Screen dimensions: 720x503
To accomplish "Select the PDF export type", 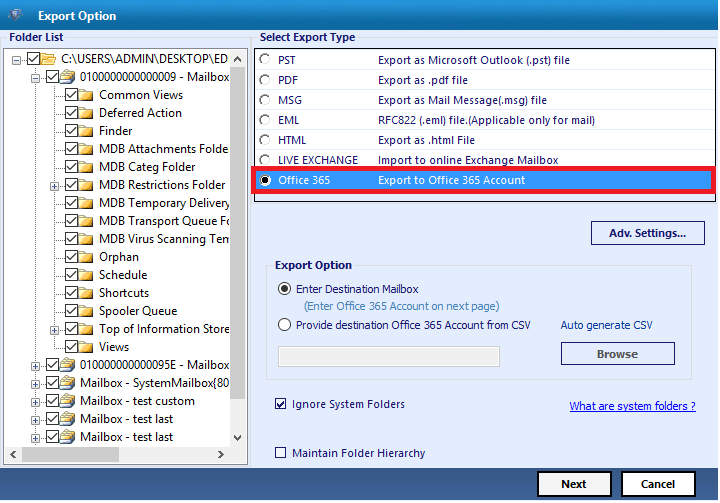I will [265, 80].
